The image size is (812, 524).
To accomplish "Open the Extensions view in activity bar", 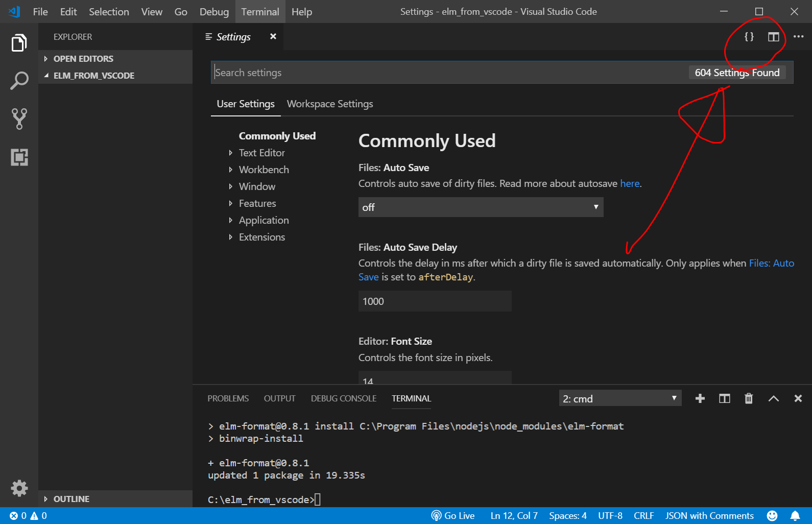I will click(x=19, y=157).
